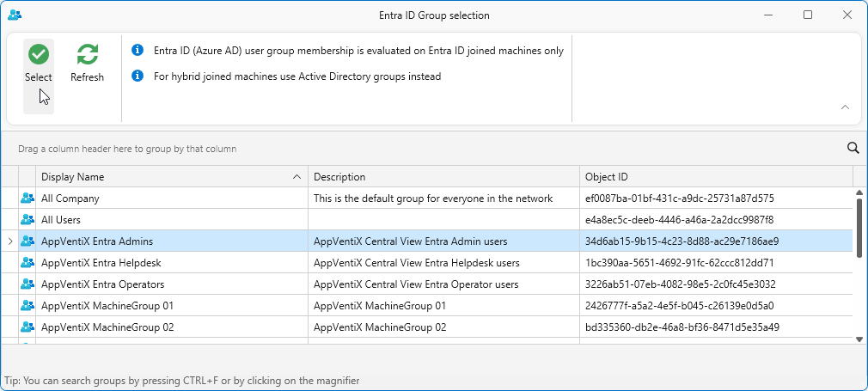Select AppVentiX MachineGroup 01 name cell
The image size is (868, 391).
[x=172, y=306]
